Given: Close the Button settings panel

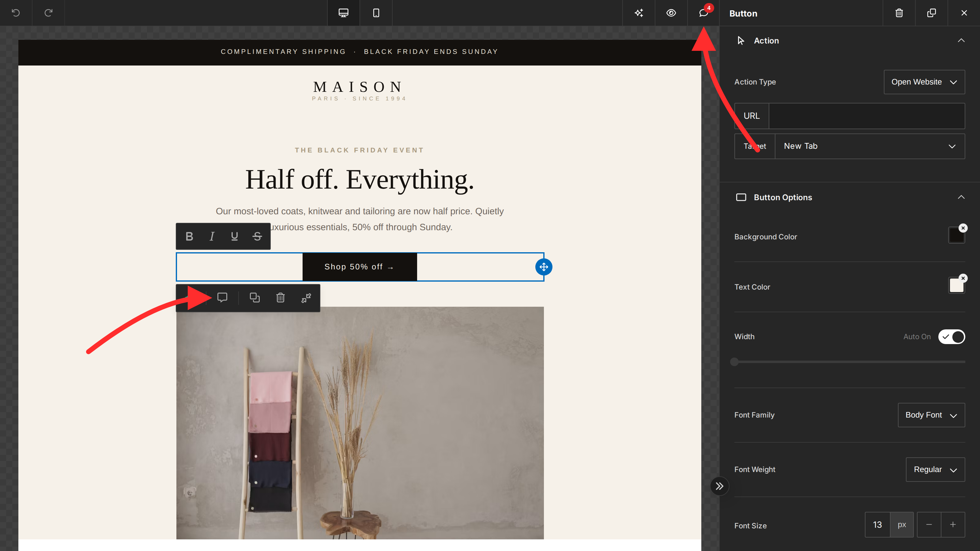Looking at the screenshot, I should (x=964, y=13).
